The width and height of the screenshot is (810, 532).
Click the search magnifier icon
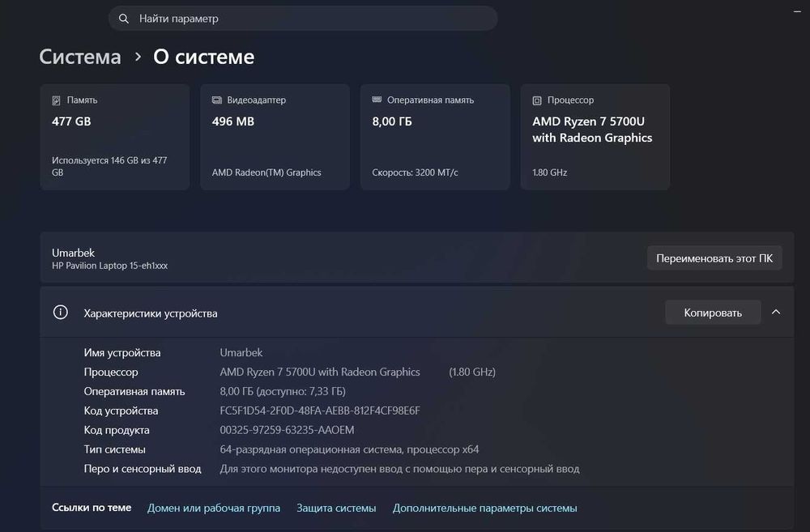[123, 19]
